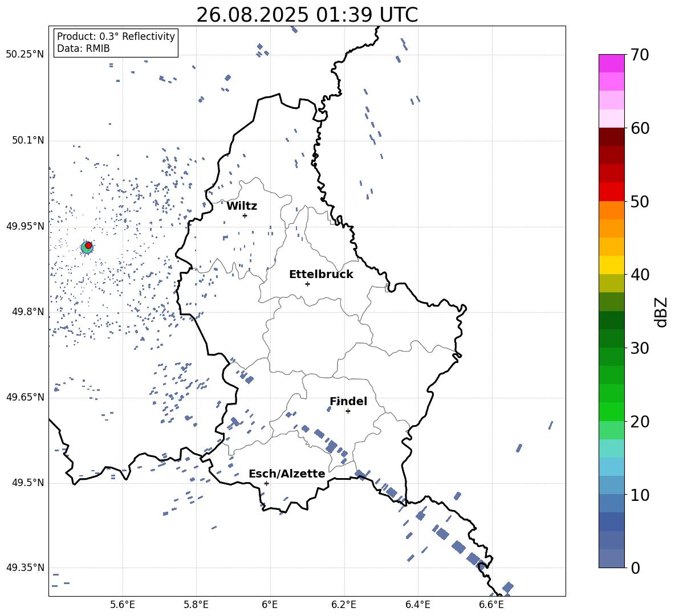Viewport: 675px width, 616px height.
Task: Pick the light cyan swatch just below 15 dBZ
Action: [612, 467]
